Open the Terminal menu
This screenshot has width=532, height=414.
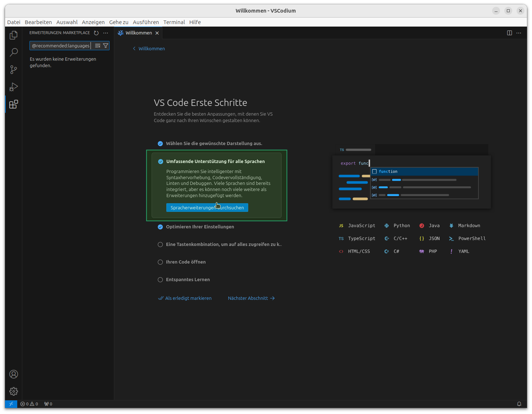click(x=174, y=22)
